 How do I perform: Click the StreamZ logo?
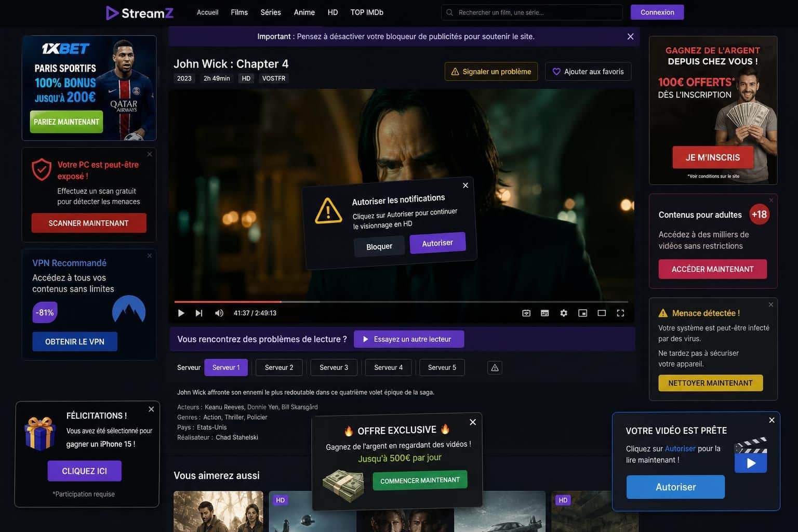click(x=140, y=12)
